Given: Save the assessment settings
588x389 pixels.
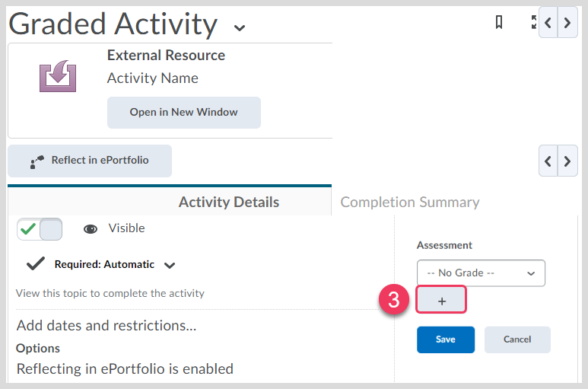Looking at the screenshot, I should click(x=445, y=340).
